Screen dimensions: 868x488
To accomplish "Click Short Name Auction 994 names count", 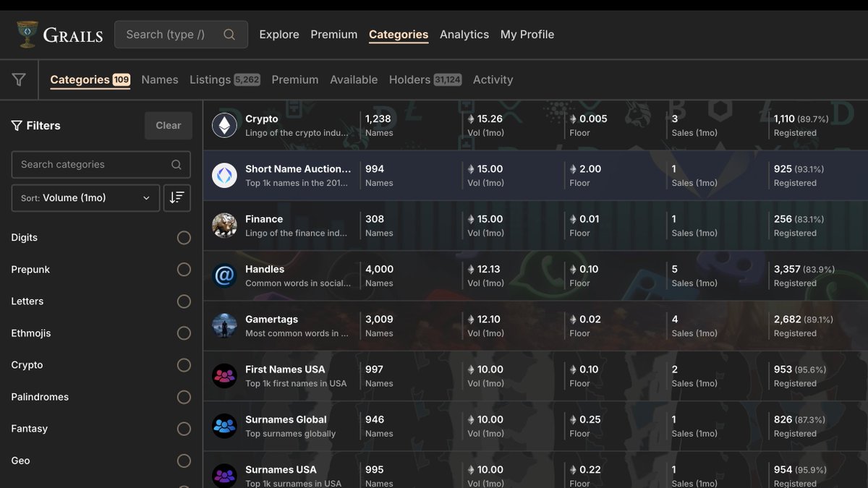I will [x=375, y=169].
